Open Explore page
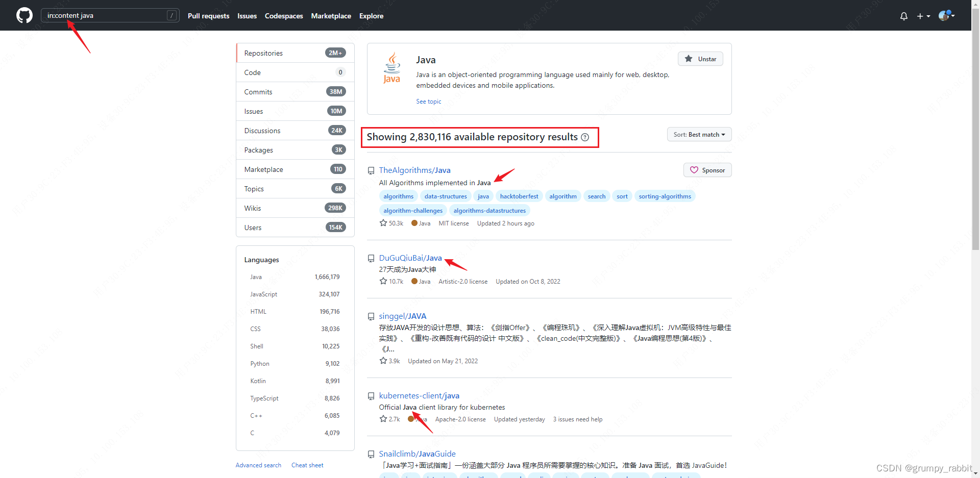980x478 pixels. 371,16
